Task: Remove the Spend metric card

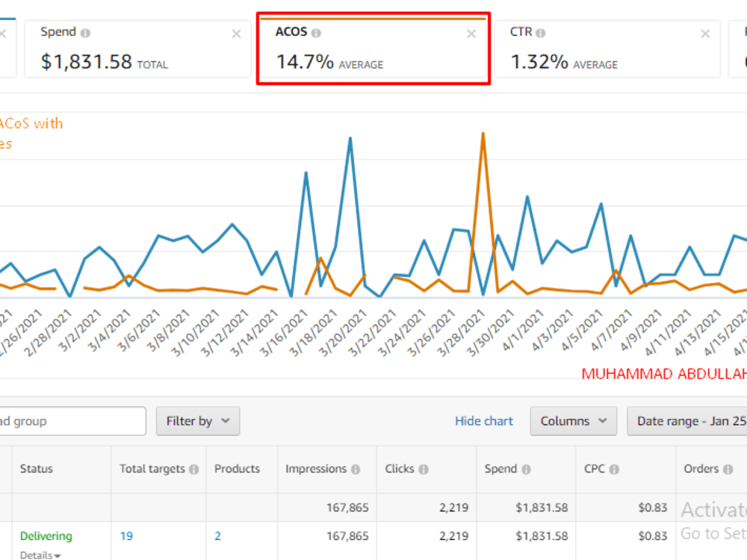Action: (236, 34)
